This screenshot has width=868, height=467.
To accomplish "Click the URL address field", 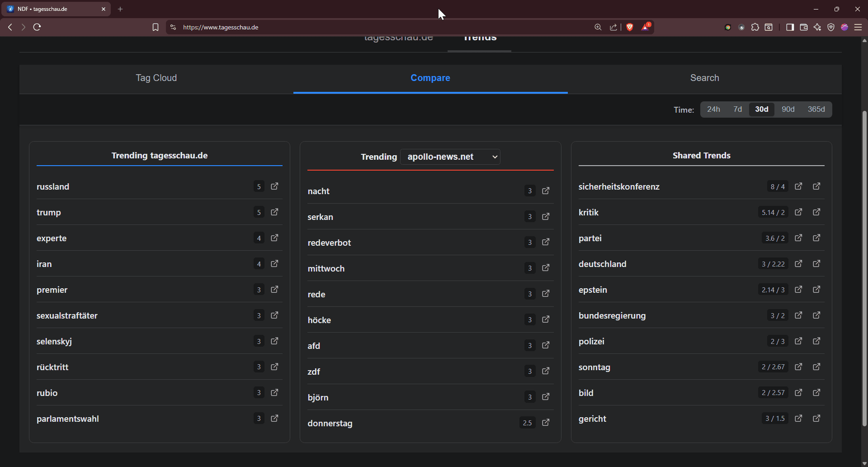I will (362, 27).
